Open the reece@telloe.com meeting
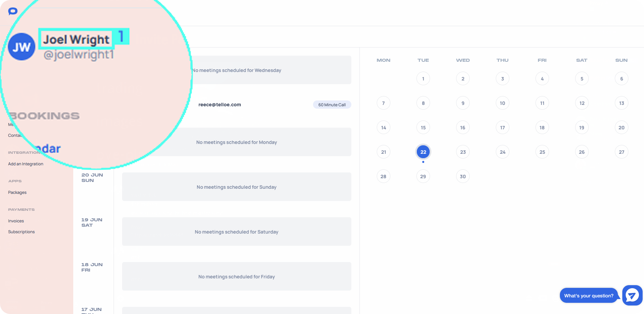 coord(220,105)
